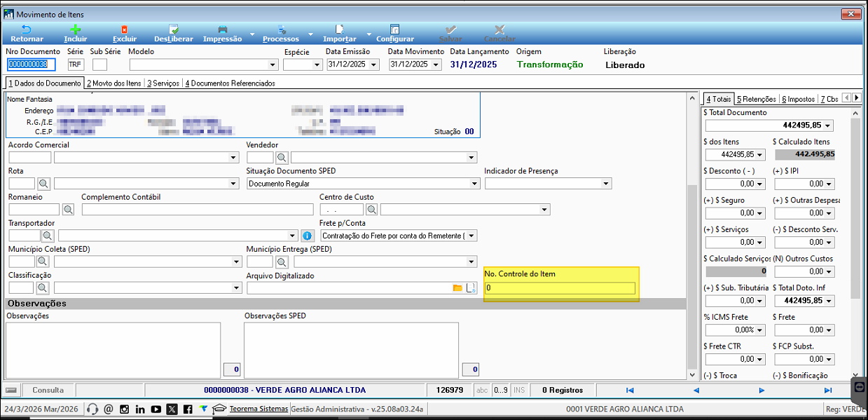Viewport: 868px width, 420px height.
Task: Click the blue info icon beside Transportador
Action: click(307, 236)
